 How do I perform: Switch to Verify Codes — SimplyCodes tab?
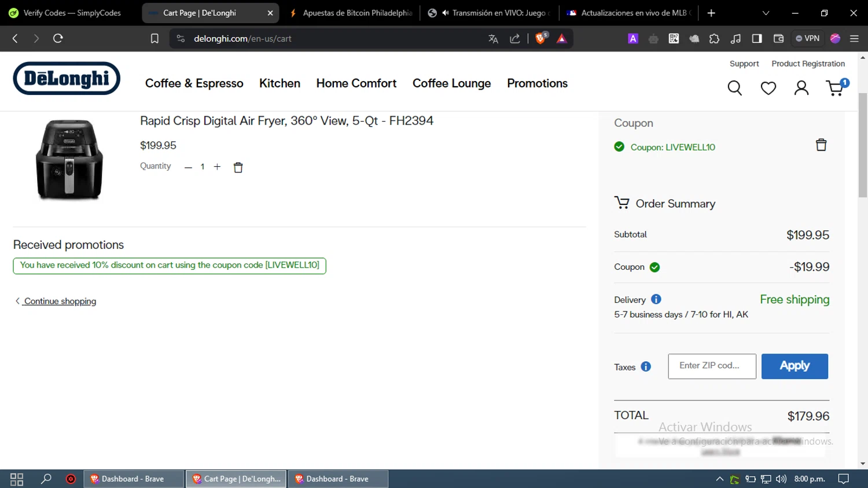pos(69,13)
